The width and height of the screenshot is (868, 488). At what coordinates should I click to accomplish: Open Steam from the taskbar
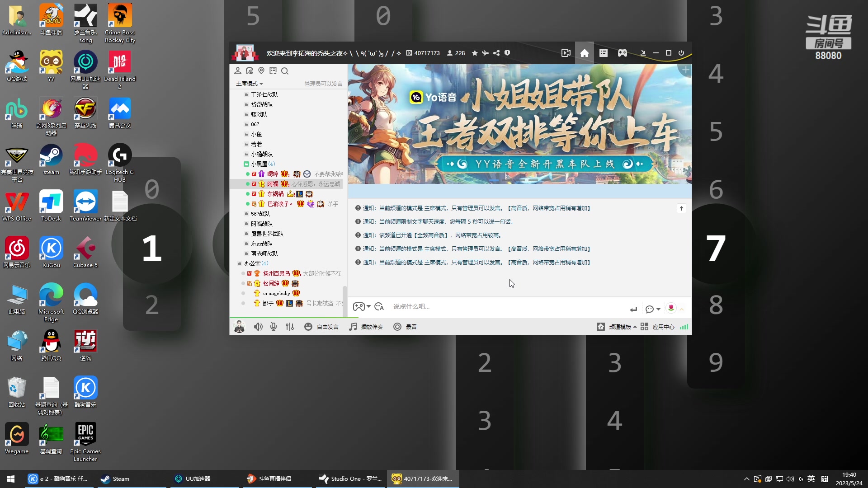115,479
